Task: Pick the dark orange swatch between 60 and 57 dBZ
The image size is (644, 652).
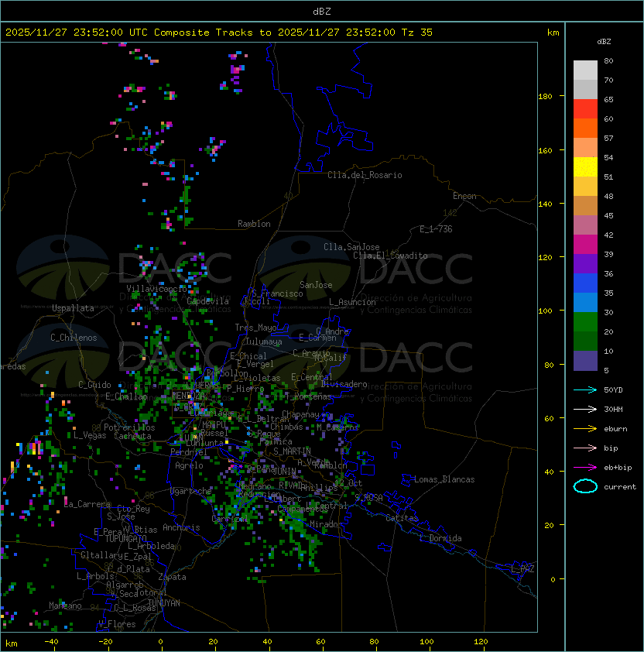Action: [x=585, y=129]
